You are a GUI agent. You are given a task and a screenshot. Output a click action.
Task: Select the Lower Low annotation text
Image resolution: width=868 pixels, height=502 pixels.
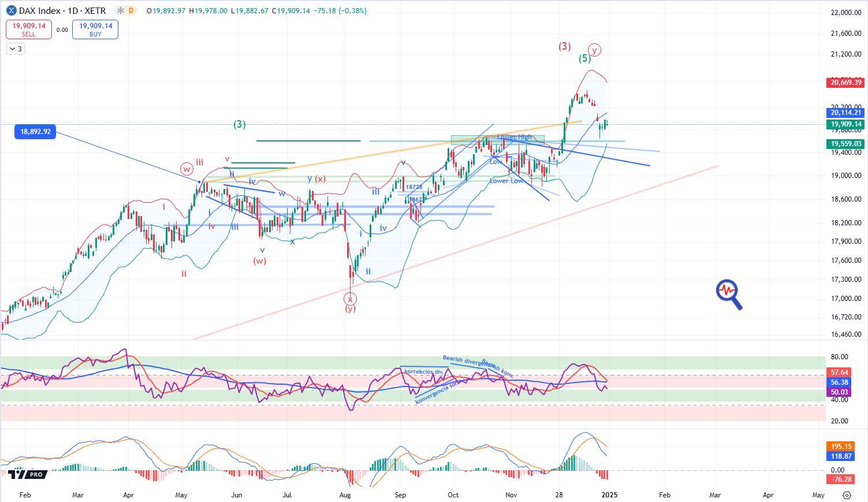(506, 181)
